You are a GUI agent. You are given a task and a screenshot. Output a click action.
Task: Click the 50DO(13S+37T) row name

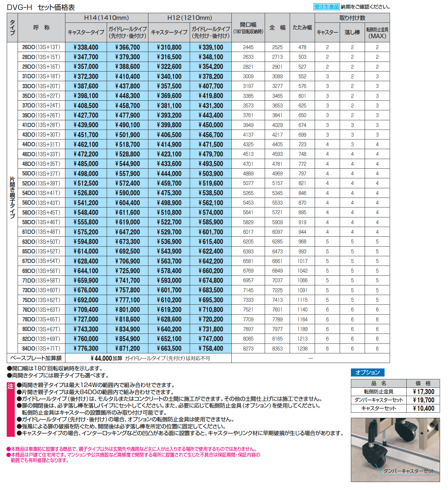tap(41, 173)
